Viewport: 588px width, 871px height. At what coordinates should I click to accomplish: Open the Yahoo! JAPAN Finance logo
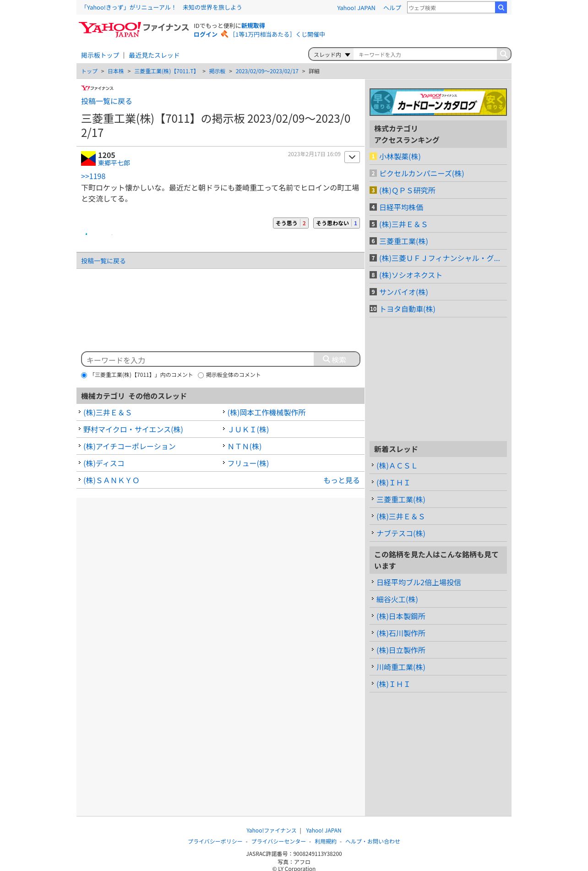(x=133, y=29)
